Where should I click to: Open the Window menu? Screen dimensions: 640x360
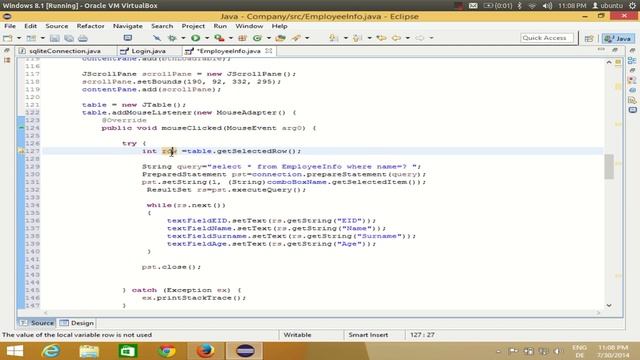249,26
